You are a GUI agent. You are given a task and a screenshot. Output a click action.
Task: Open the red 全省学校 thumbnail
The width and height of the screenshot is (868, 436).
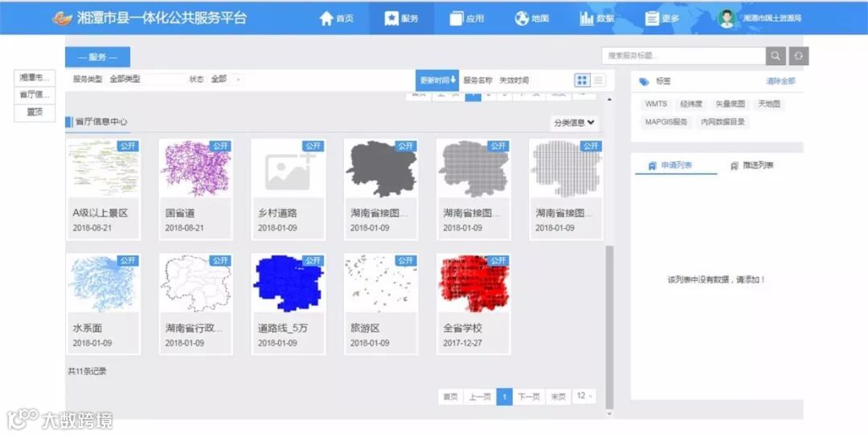(473, 283)
